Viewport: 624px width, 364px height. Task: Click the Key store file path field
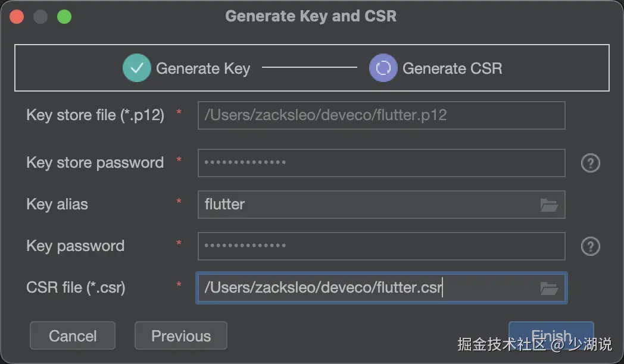pos(381,115)
